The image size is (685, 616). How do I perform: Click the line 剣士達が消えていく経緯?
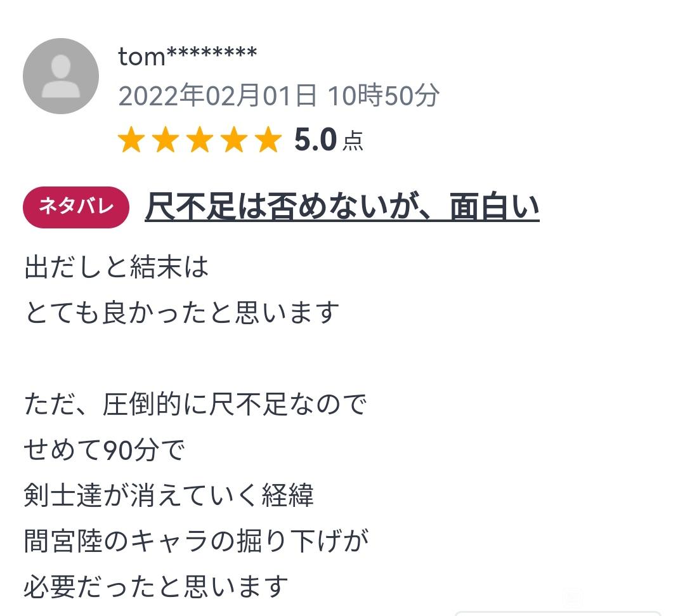169,495
